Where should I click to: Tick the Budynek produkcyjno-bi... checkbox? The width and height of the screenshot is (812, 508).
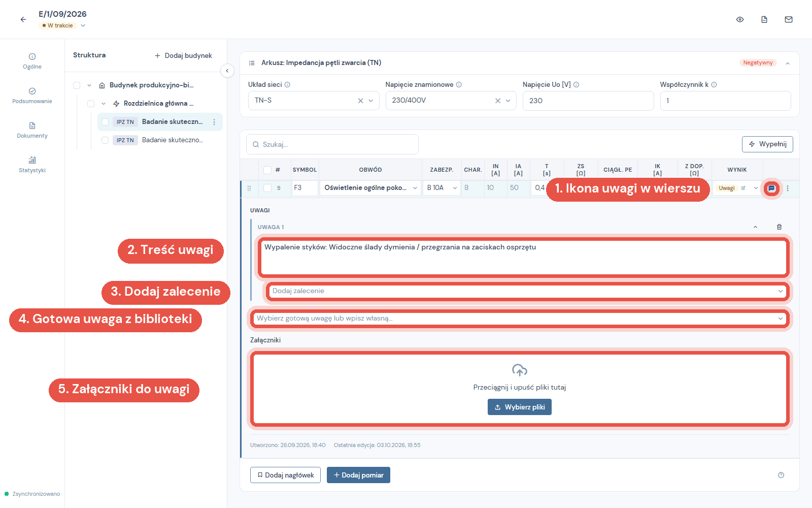pos(77,85)
